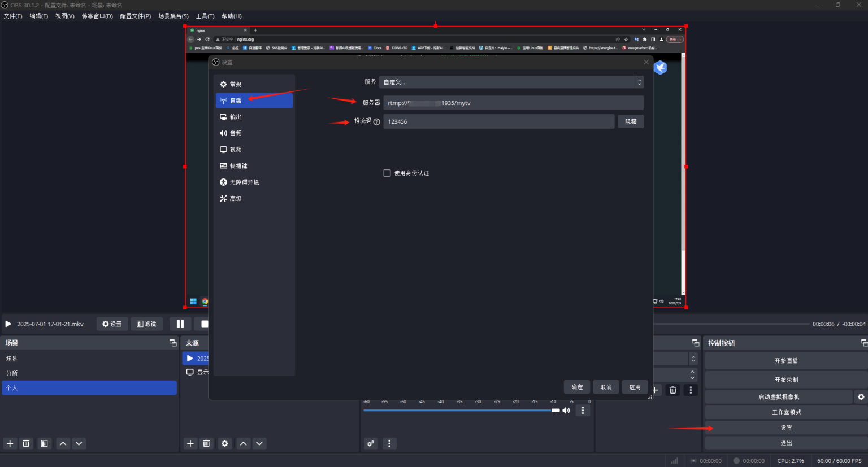The width and height of the screenshot is (868, 467).
Task: Open audio mixer channel three-dot menu
Action: [583, 411]
